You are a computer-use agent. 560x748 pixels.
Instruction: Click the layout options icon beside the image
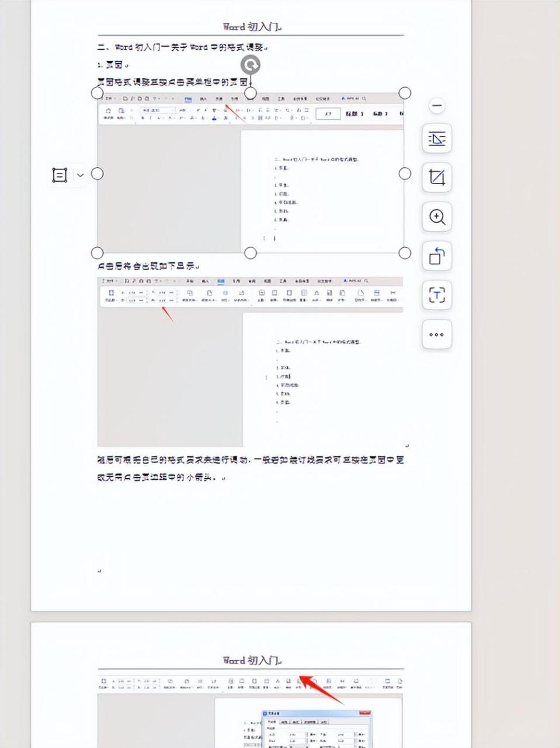[60, 175]
